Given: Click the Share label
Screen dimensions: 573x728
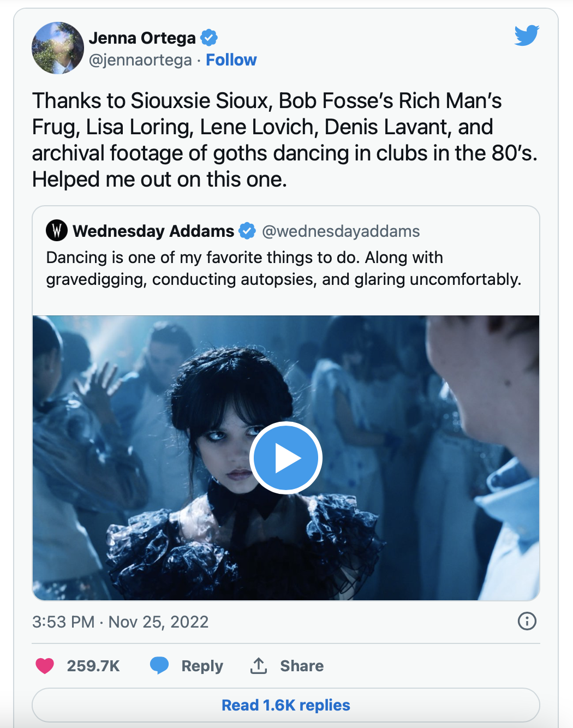Looking at the screenshot, I should click(302, 666).
